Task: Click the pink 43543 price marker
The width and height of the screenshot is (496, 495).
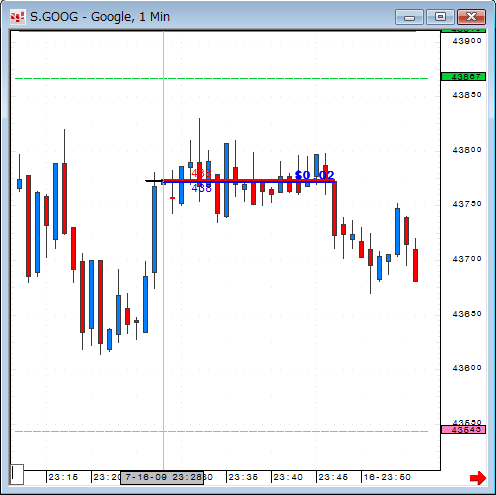Action: pyautogui.click(x=463, y=429)
